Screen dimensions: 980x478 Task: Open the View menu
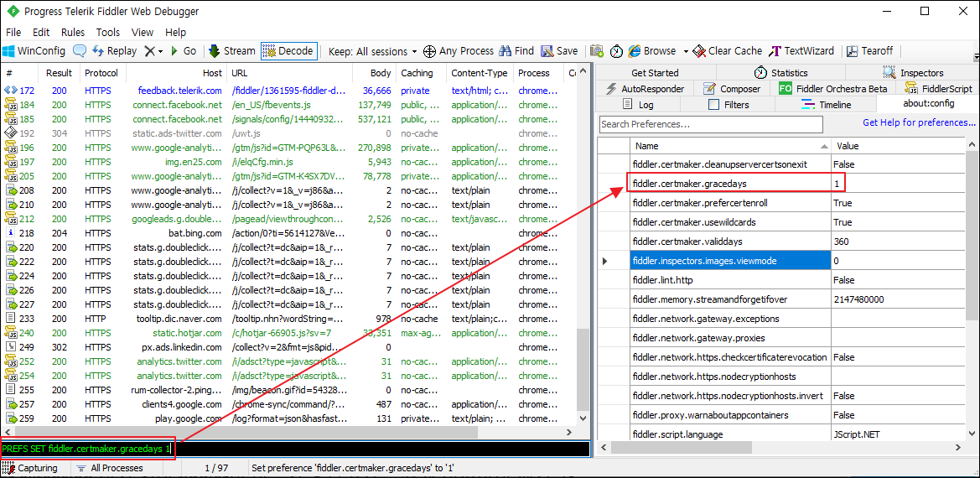click(x=143, y=33)
